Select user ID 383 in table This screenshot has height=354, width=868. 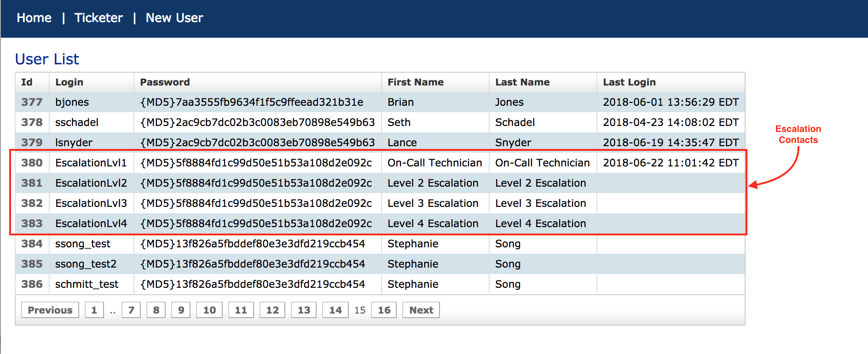click(x=32, y=223)
